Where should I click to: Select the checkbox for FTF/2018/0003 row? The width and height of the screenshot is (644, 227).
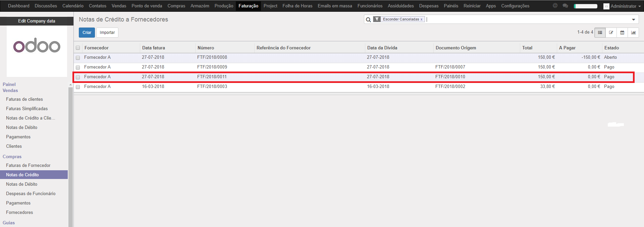tap(78, 87)
